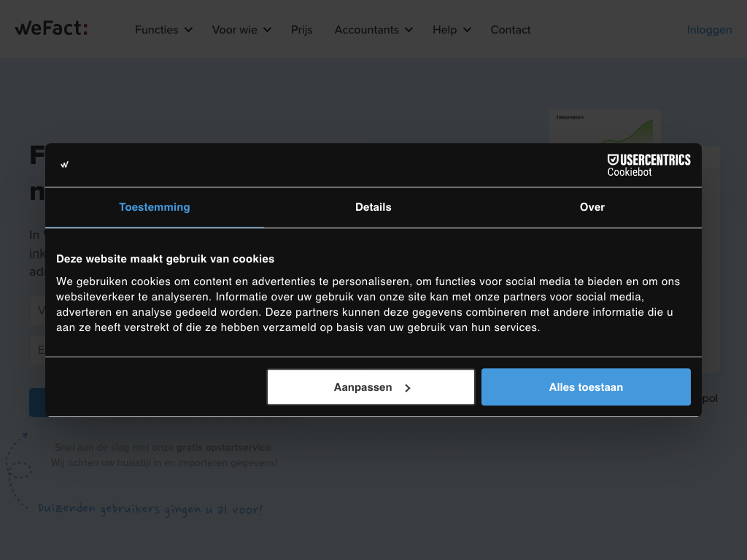Click the Usercentrics Cookiebot logo
747x560 pixels.
click(649, 166)
